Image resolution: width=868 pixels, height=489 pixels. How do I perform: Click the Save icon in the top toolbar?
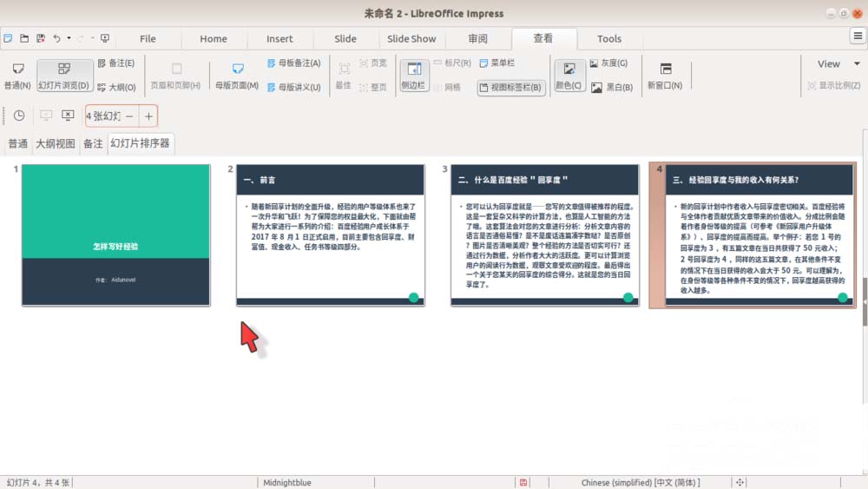(40, 38)
